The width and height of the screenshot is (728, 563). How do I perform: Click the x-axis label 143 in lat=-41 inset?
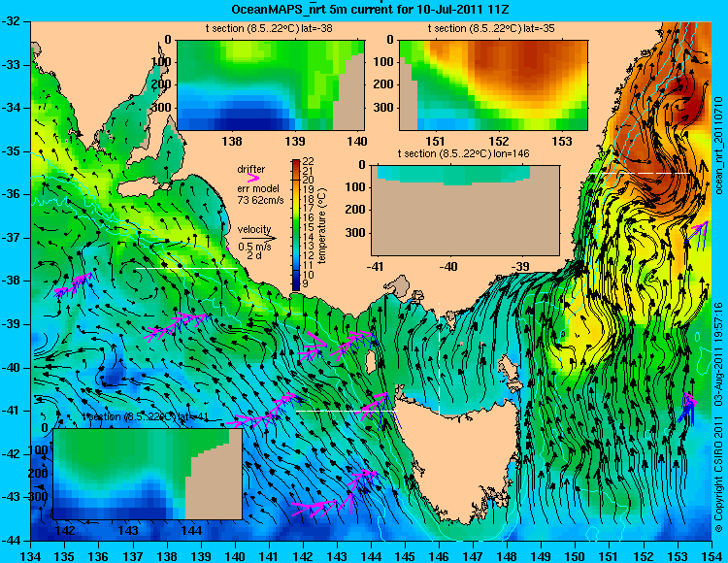pyautogui.click(x=128, y=530)
